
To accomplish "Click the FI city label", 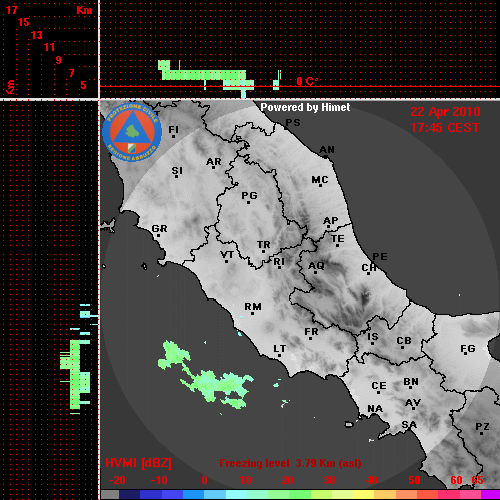I will pyautogui.click(x=173, y=130).
